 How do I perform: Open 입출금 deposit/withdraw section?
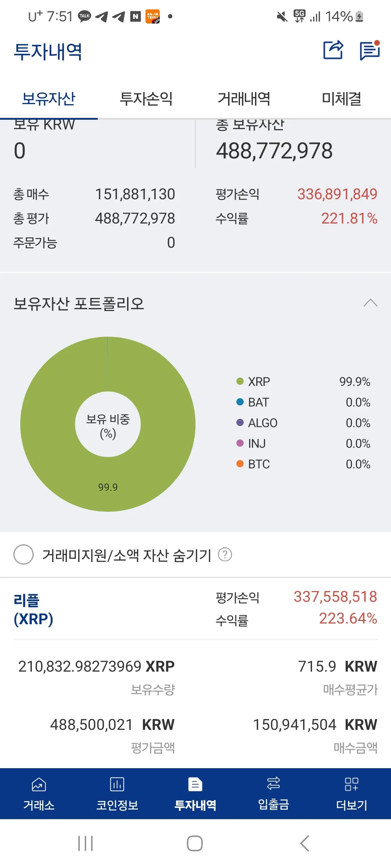(x=273, y=793)
